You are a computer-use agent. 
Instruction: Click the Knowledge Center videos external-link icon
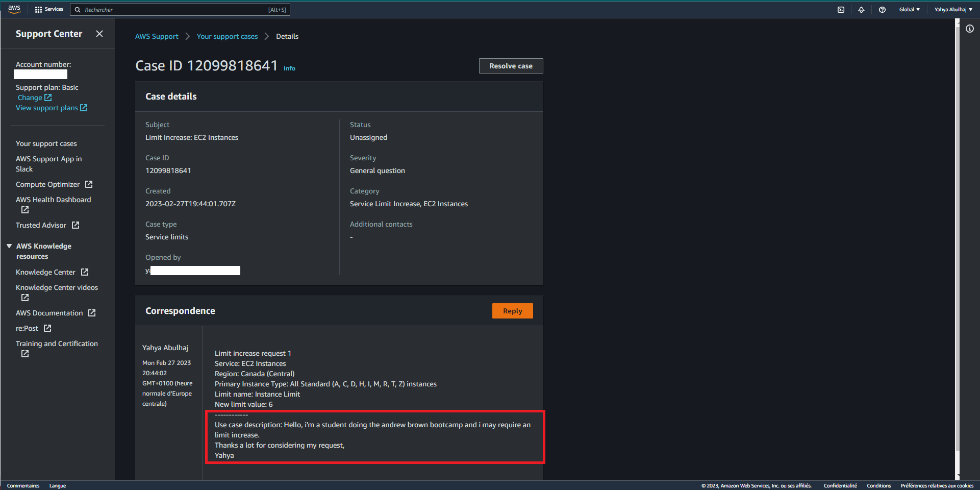[25, 298]
